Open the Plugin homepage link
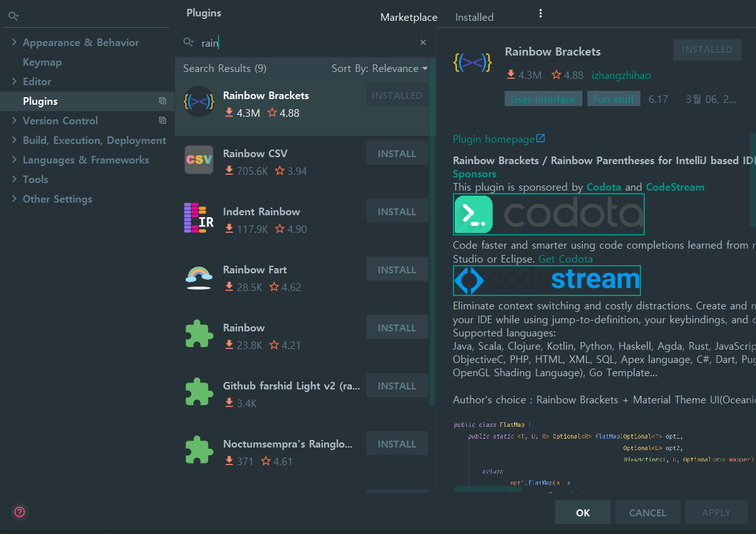Image resolution: width=756 pixels, height=534 pixels. [x=494, y=139]
